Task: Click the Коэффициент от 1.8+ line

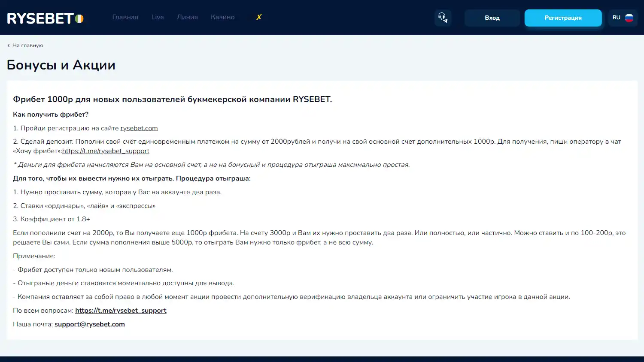Action: pos(52,219)
